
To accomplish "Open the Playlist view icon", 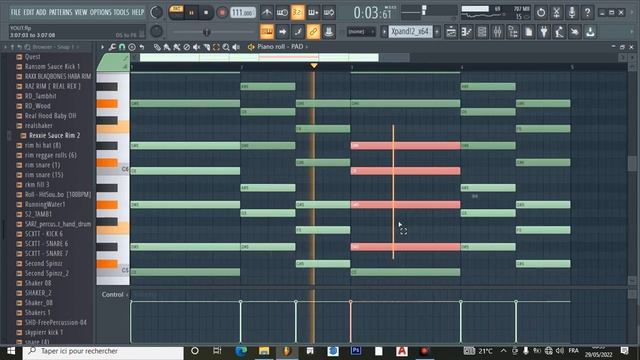I will 451,31.
